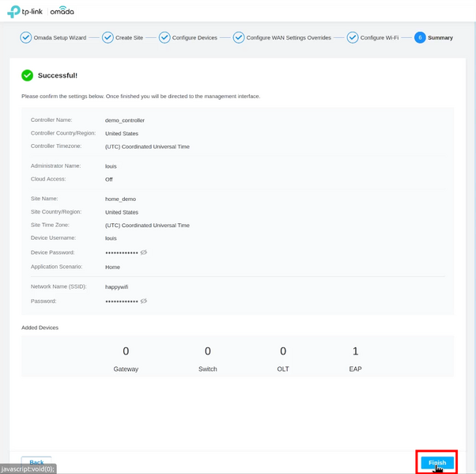
Task: Click the Device Password masked dots
Action: (122, 252)
